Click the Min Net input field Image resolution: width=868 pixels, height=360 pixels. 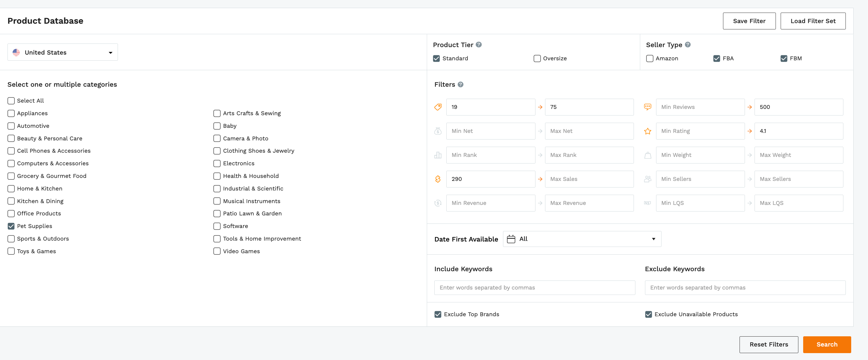[491, 131]
